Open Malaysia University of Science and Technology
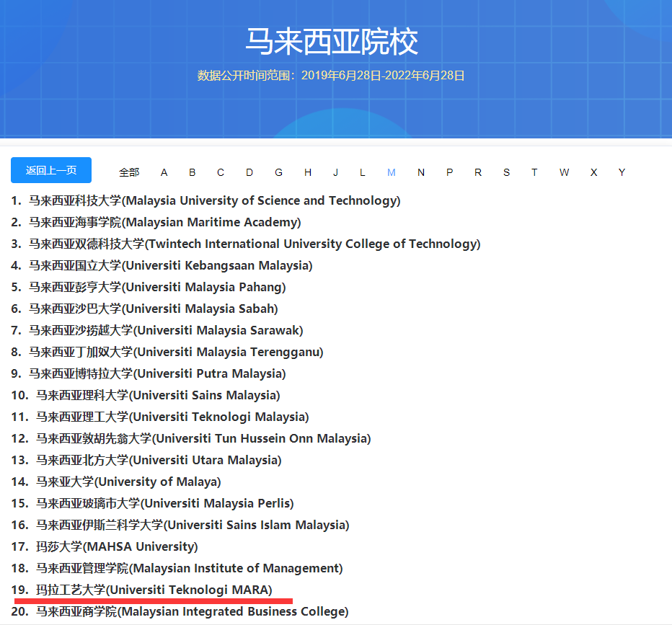672x625 pixels. click(214, 200)
